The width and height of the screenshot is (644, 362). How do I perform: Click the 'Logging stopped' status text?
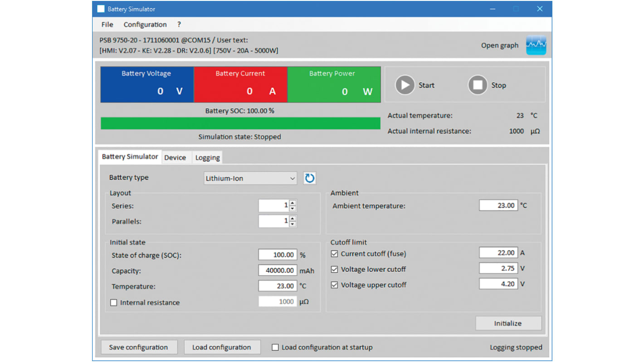pos(516,347)
